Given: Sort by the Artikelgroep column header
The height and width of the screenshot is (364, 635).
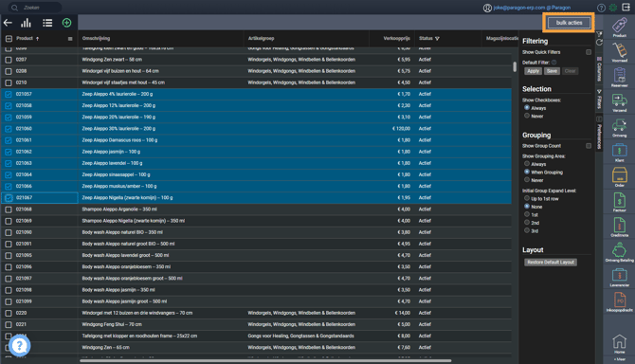Looking at the screenshot, I should [x=262, y=39].
